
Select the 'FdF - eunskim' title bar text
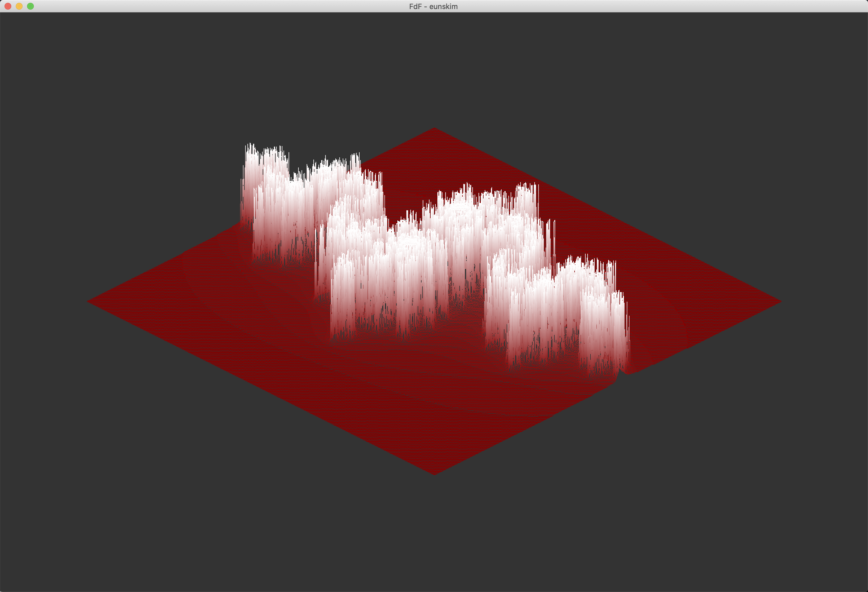pos(434,6)
